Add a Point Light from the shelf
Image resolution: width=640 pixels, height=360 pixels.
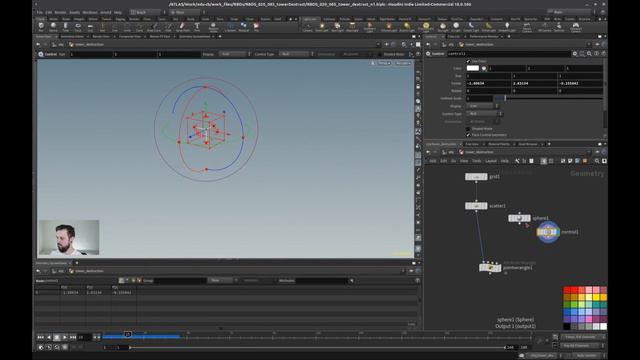pyautogui.click(x=322, y=27)
